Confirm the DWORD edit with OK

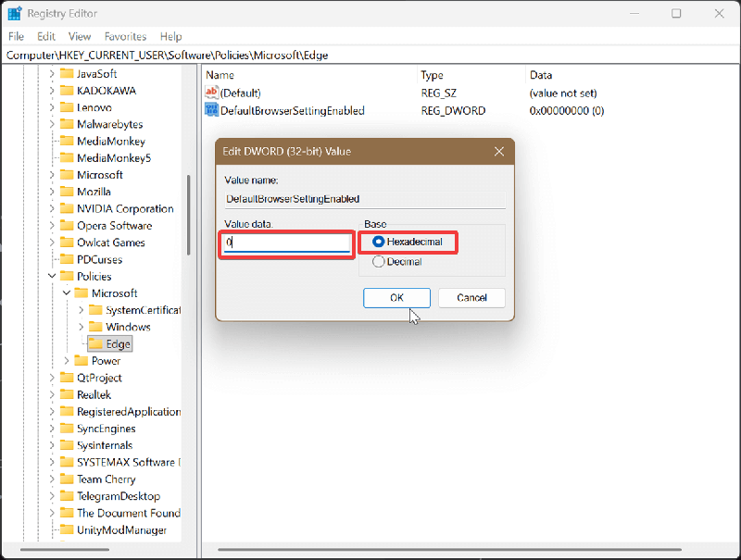tap(396, 298)
